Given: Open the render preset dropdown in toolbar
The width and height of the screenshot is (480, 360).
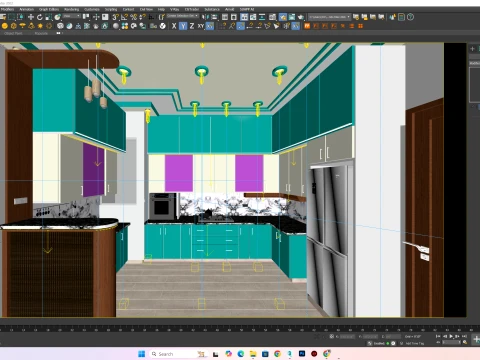Looking at the screenshot, I should [x=329, y=17].
